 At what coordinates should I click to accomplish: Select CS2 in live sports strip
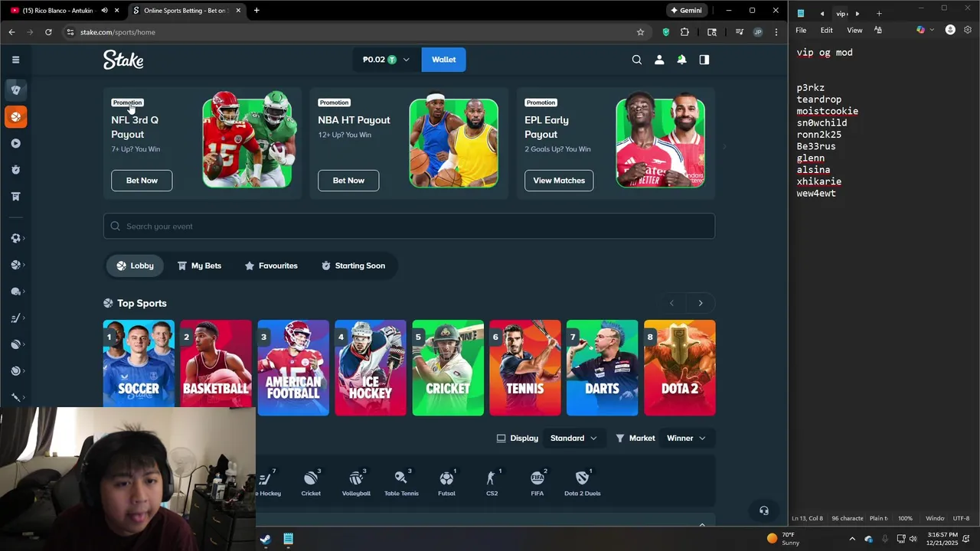tap(492, 483)
